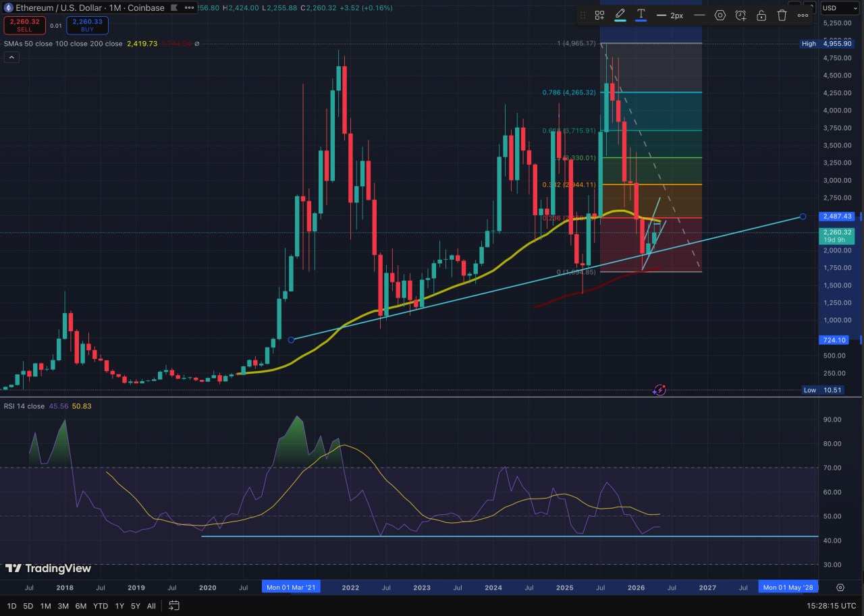The height and width of the screenshot is (616, 864).
Task: Set range to All
Action: 151,606
